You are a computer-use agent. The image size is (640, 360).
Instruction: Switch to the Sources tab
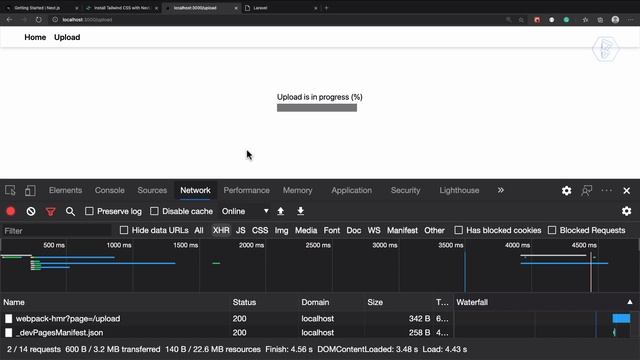(x=152, y=190)
